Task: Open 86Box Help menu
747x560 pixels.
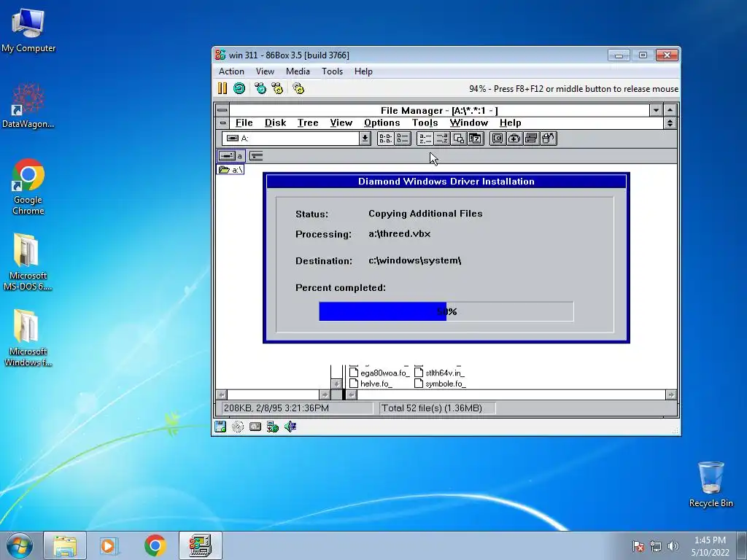Action: click(x=363, y=71)
